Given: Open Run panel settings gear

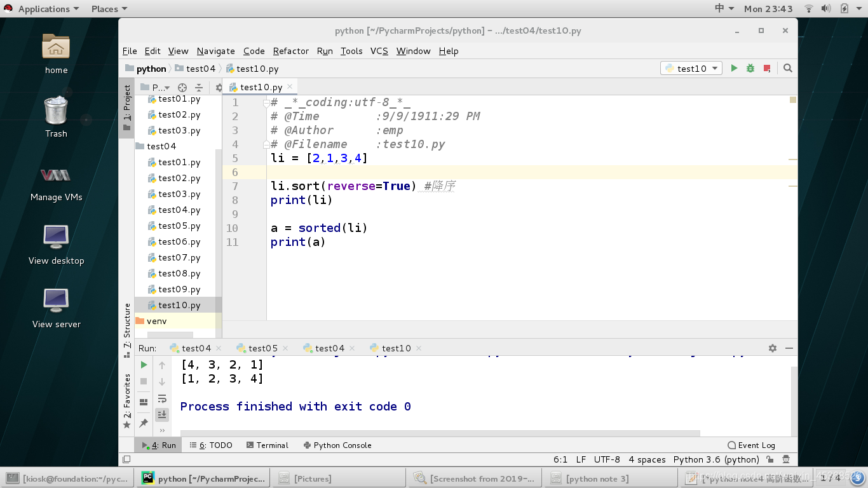Looking at the screenshot, I should pos(773,348).
